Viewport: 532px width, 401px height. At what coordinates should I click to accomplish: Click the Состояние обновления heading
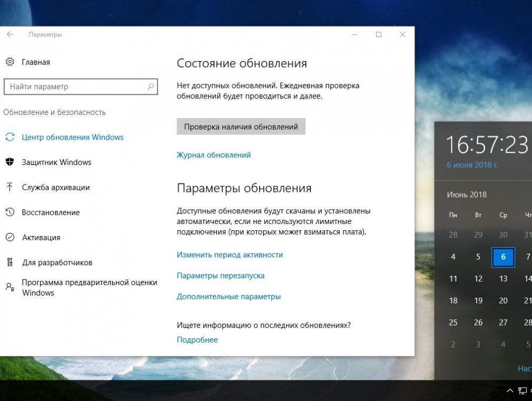coord(242,63)
